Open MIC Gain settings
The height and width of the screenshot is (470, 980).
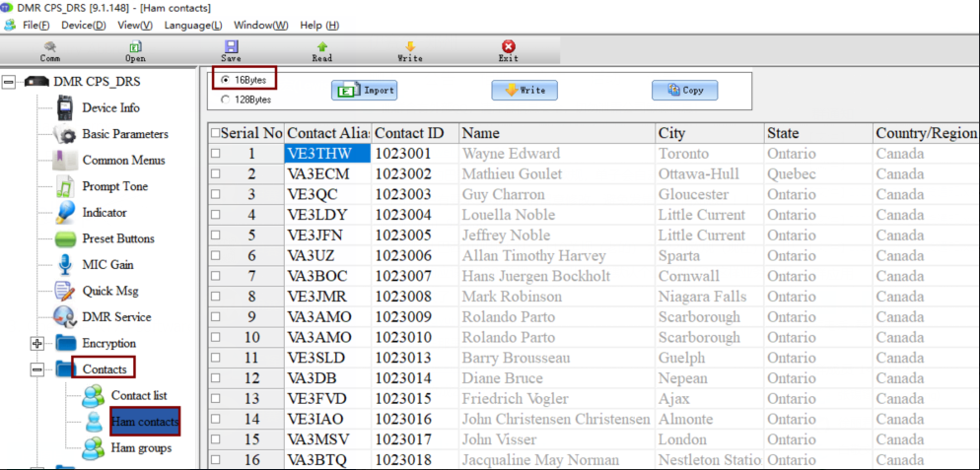pyautogui.click(x=107, y=264)
